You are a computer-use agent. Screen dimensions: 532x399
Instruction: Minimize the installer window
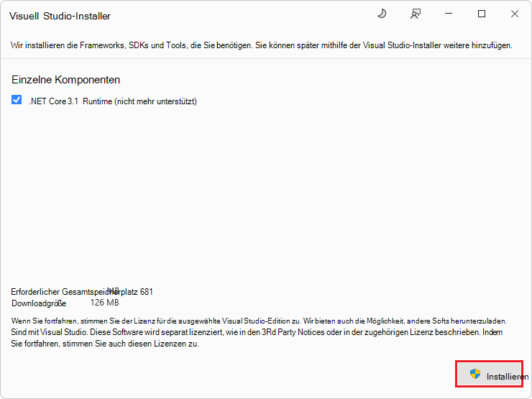448,14
